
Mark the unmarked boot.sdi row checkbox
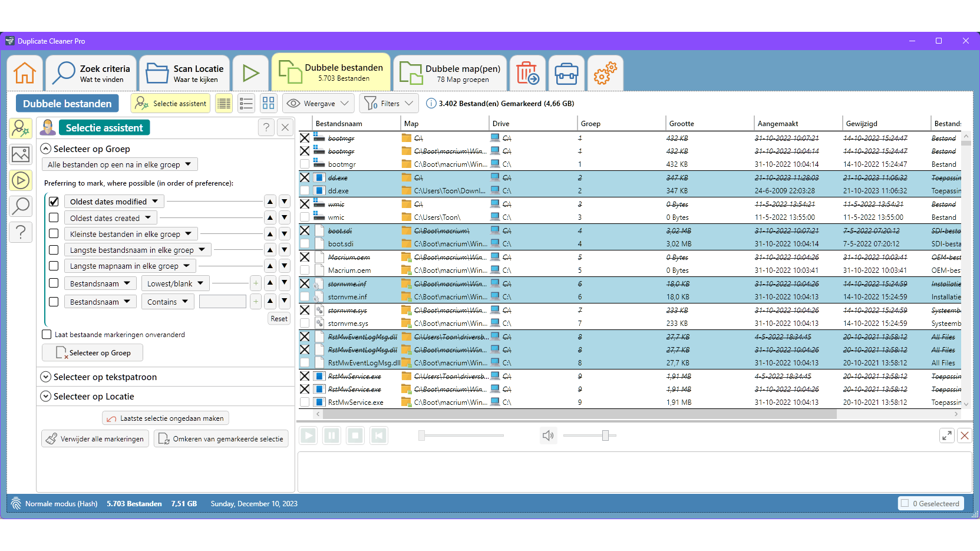(x=305, y=244)
